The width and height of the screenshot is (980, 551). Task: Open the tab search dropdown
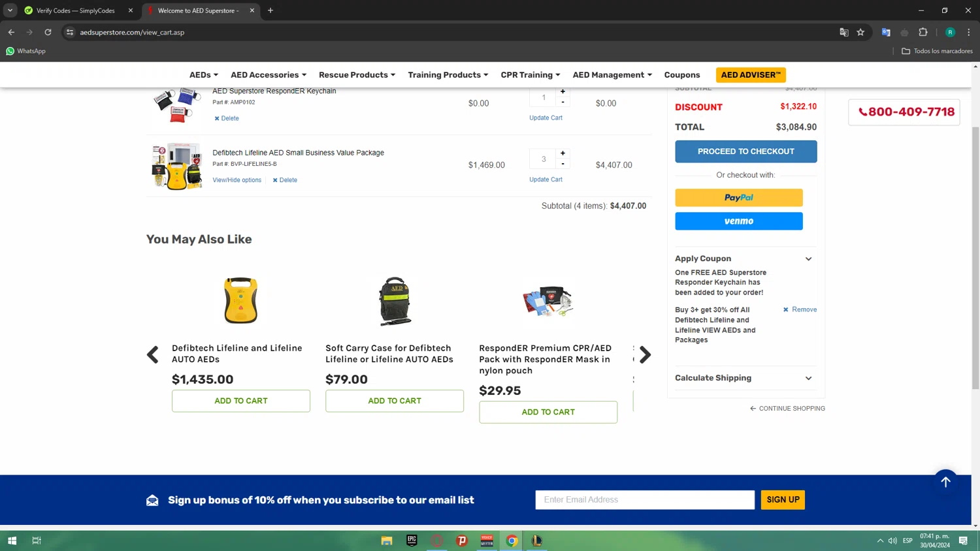pyautogui.click(x=10, y=10)
